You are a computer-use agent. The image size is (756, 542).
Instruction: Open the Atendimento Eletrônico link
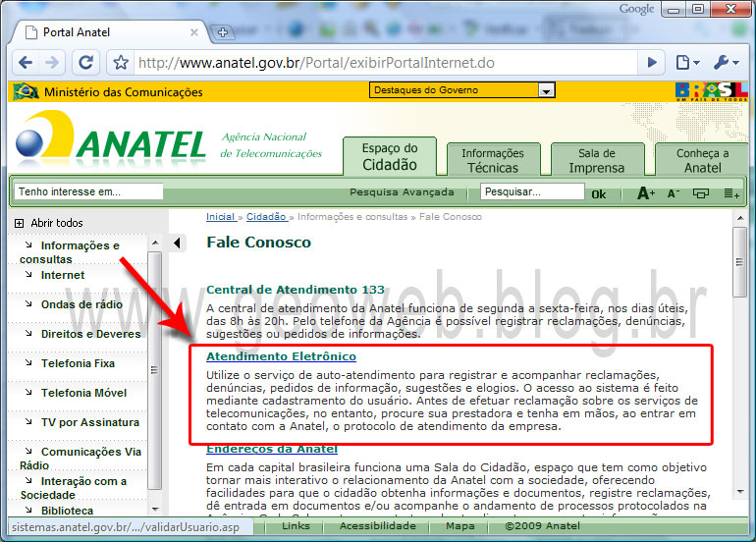281,356
